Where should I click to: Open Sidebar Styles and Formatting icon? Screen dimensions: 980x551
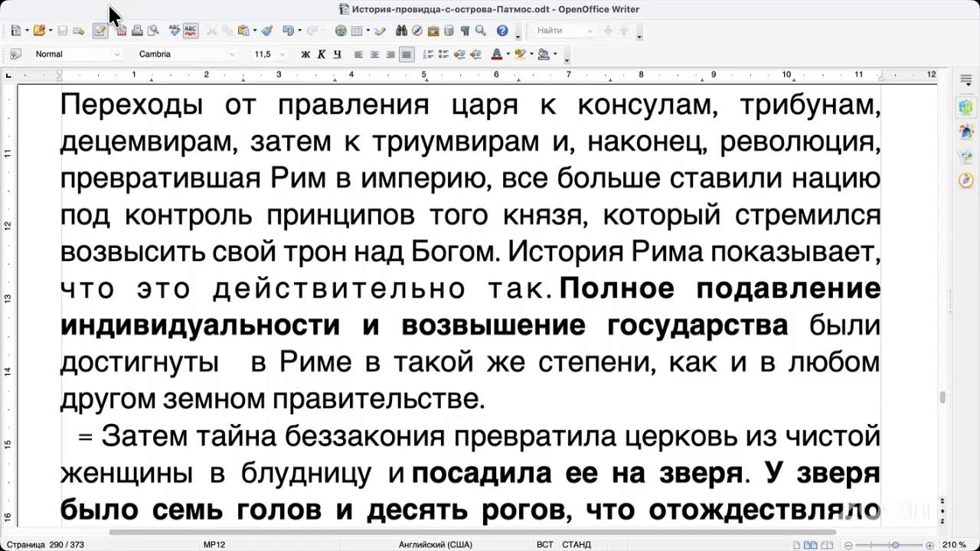coord(966,132)
